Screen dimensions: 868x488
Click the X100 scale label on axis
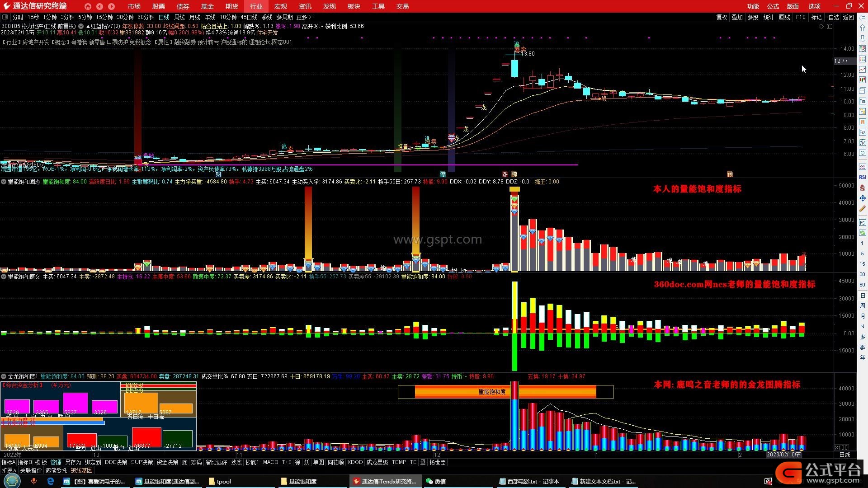(841, 448)
